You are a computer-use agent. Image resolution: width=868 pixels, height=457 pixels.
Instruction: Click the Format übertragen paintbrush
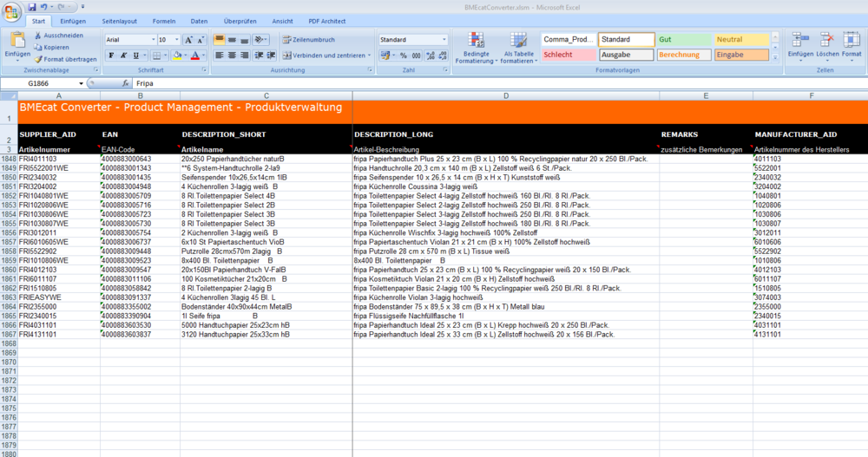click(39, 59)
